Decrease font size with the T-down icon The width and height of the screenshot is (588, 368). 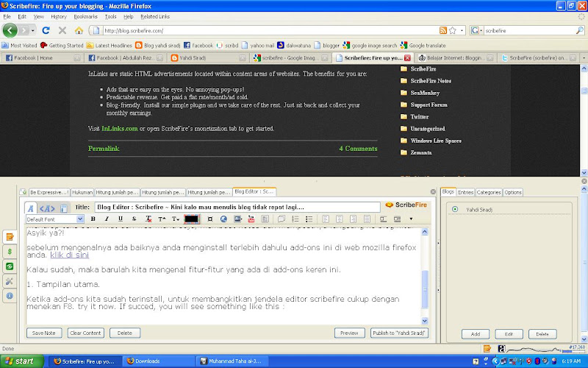175,219
